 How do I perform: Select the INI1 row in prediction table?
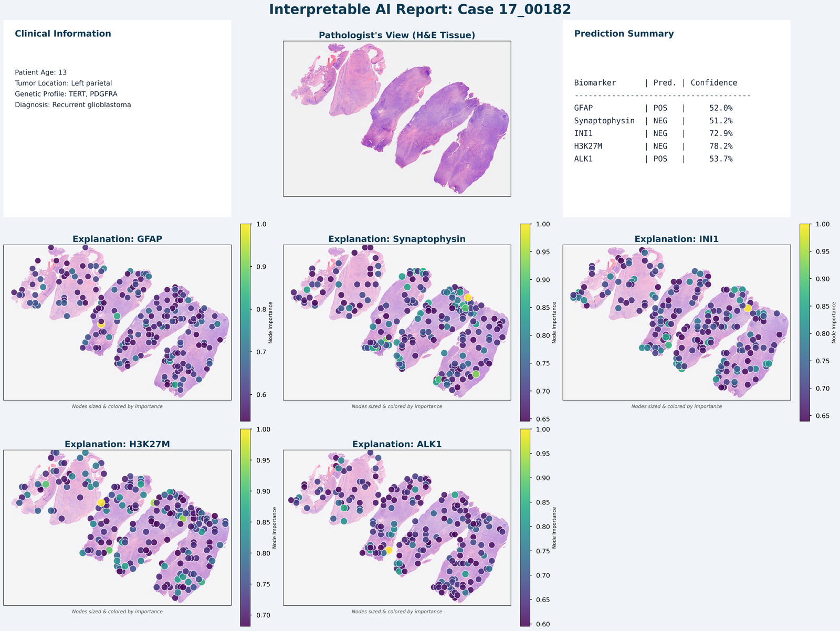654,133
